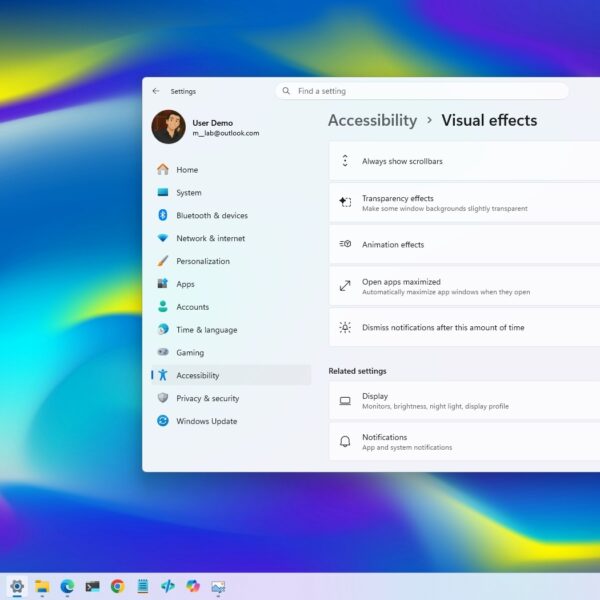Image resolution: width=600 pixels, height=600 pixels.
Task: Click the Gaming controller icon
Action: click(163, 352)
